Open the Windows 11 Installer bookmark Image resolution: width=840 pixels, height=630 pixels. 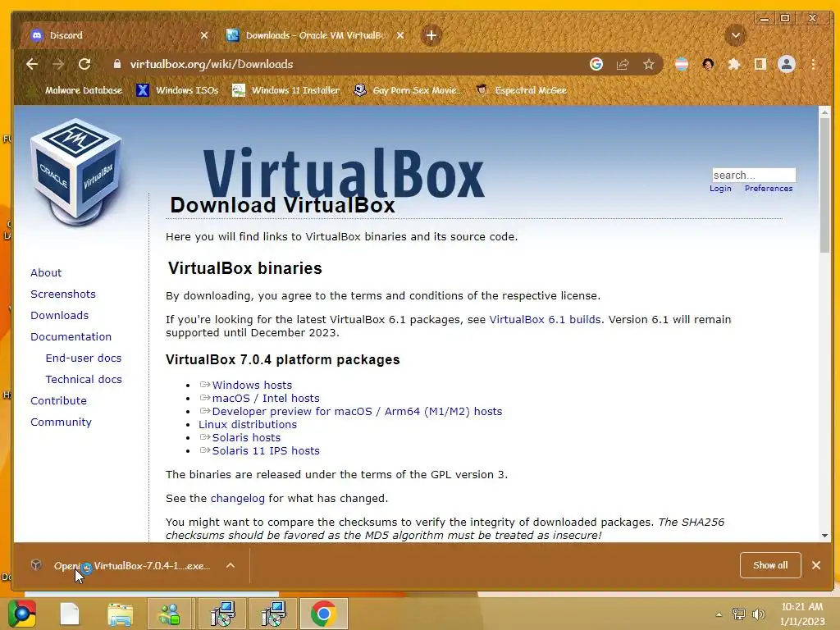coord(286,90)
